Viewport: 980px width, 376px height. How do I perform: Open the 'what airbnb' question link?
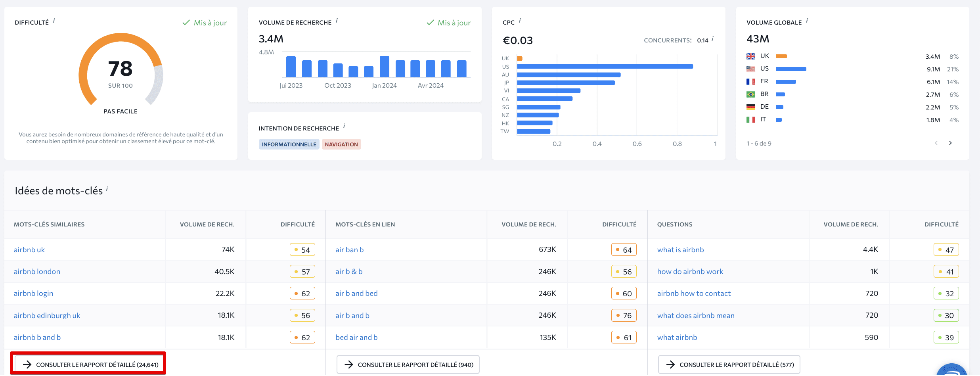tap(677, 338)
